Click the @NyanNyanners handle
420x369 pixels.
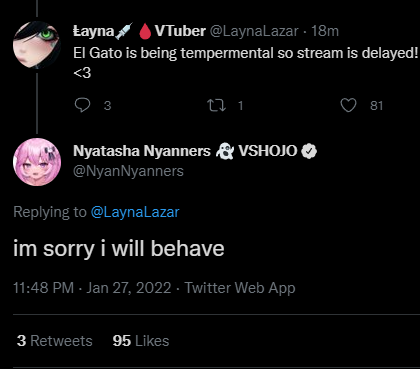coord(128,171)
